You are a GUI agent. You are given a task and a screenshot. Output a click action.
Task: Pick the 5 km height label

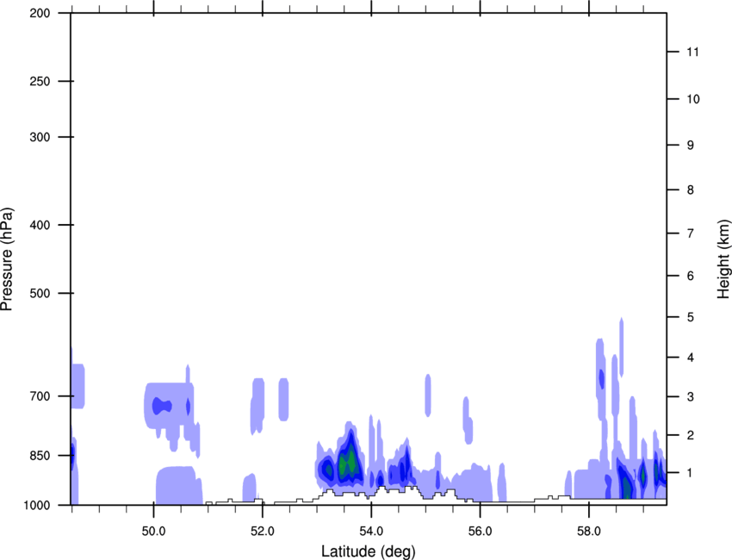[x=691, y=318]
